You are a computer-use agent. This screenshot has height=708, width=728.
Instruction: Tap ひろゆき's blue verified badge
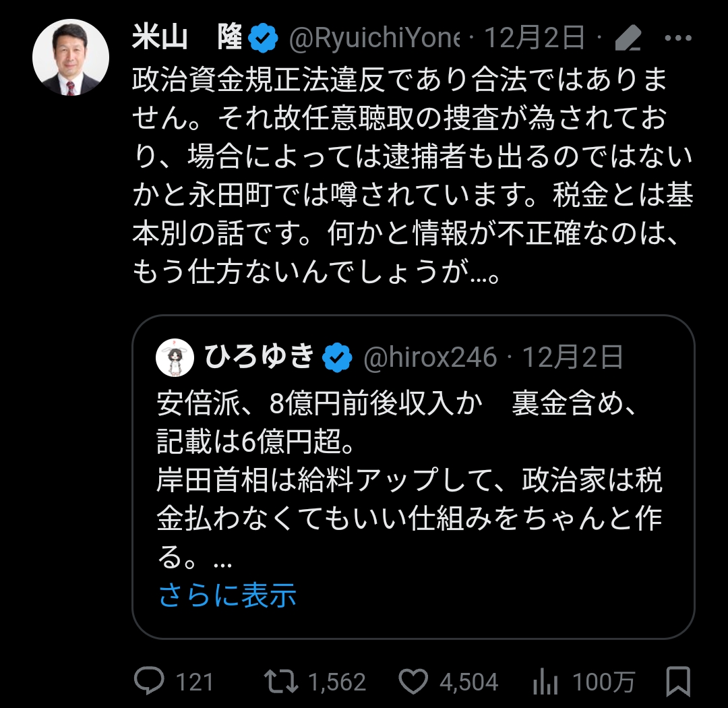point(337,357)
